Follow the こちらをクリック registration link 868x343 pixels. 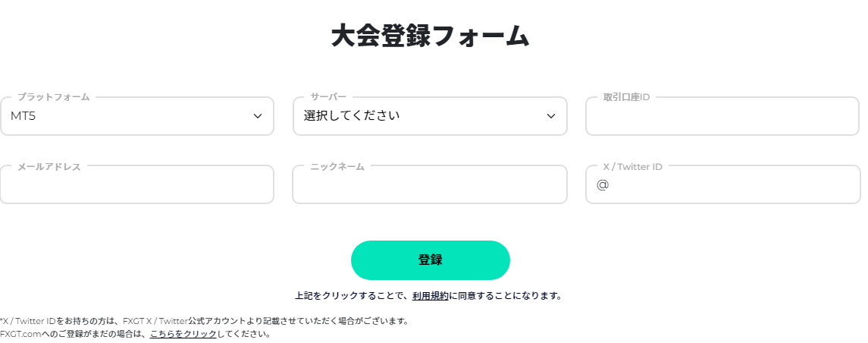coord(183,334)
